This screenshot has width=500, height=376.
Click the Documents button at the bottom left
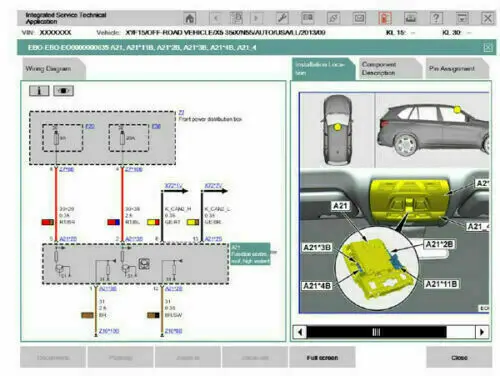click(53, 358)
